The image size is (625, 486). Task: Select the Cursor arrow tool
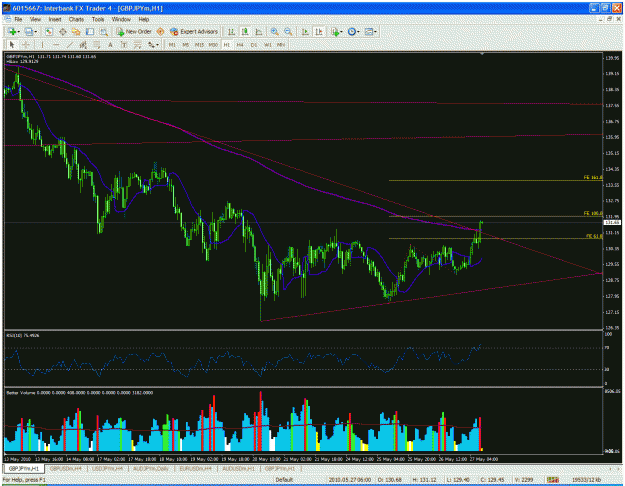[x=12, y=45]
